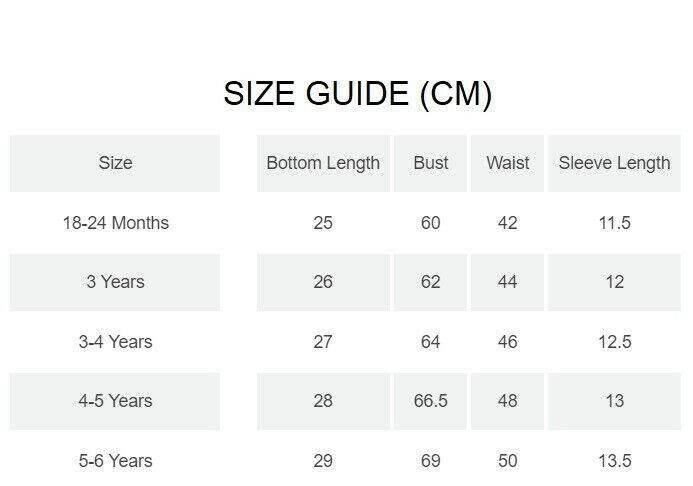
Task: Select the Size column header
Action: coord(115,163)
